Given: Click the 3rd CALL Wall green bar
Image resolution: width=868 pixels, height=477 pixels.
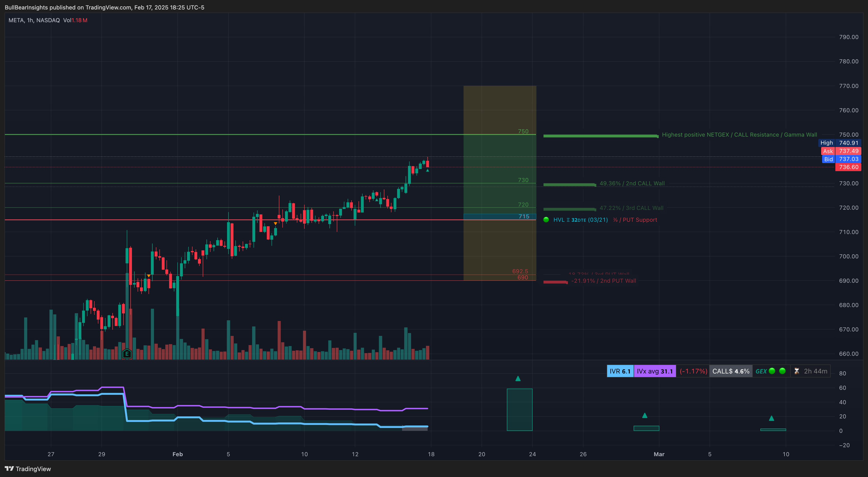Looking at the screenshot, I should [x=570, y=209].
